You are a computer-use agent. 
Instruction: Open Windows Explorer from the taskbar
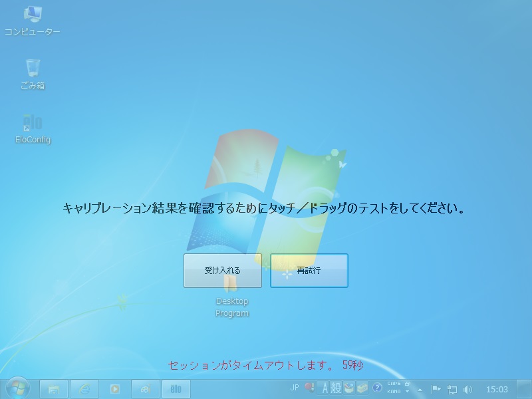54,389
